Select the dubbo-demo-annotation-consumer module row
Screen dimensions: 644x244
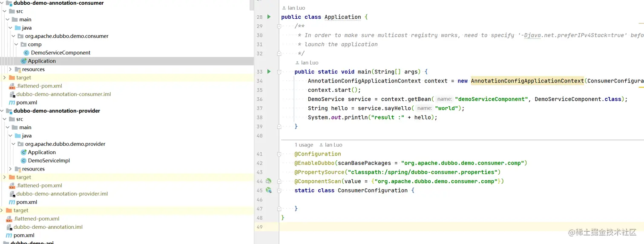[127, 3]
